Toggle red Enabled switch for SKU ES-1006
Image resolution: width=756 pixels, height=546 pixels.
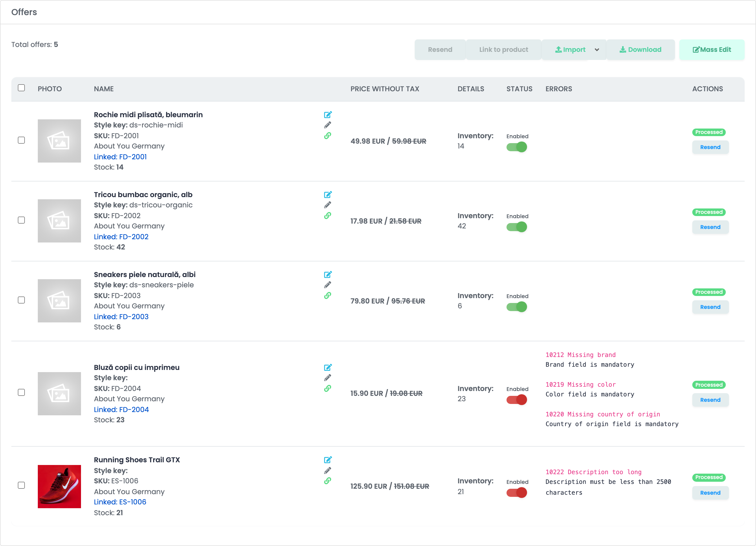tap(516, 493)
